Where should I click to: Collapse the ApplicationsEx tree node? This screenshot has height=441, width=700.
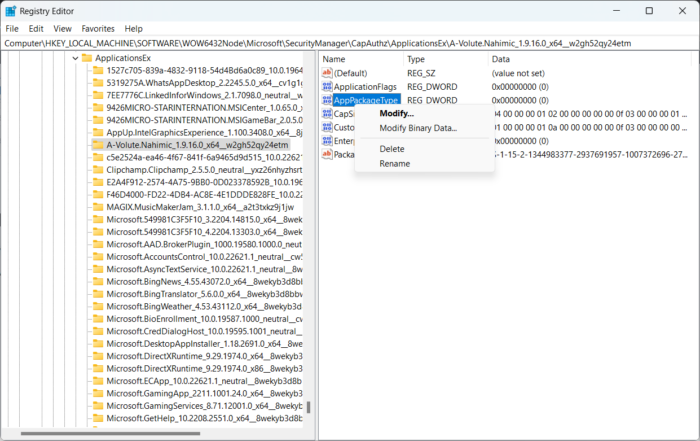coord(75,58)
